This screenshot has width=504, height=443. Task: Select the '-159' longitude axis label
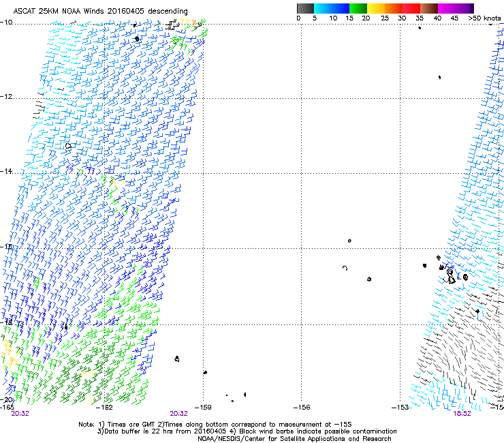(203, 408)
